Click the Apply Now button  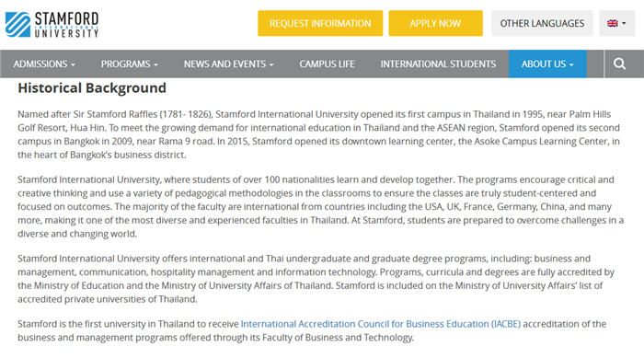pyautogui.click(x=435, y=23)
